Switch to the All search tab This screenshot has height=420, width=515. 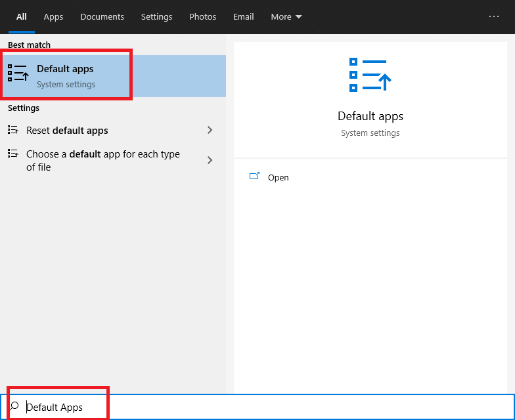coord(21,17)
